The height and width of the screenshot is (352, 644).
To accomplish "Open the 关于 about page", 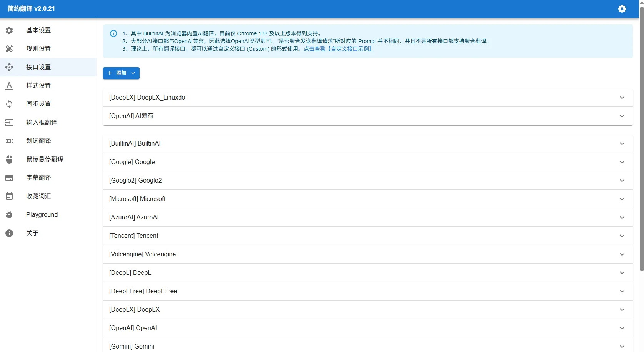I will [x=48, y=233].
